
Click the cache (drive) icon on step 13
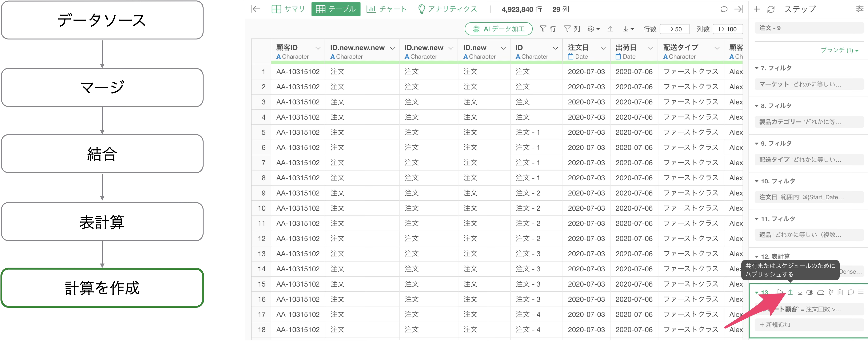tap(821, 292)
